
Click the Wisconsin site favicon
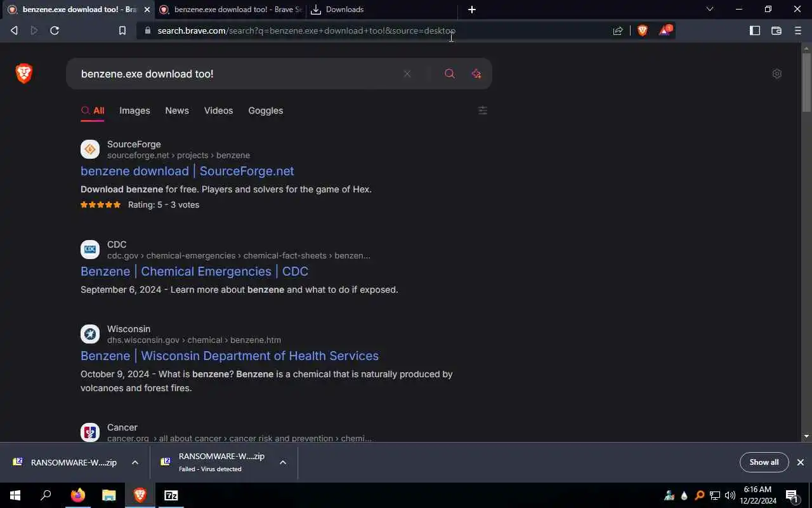(x=90, y=334)
